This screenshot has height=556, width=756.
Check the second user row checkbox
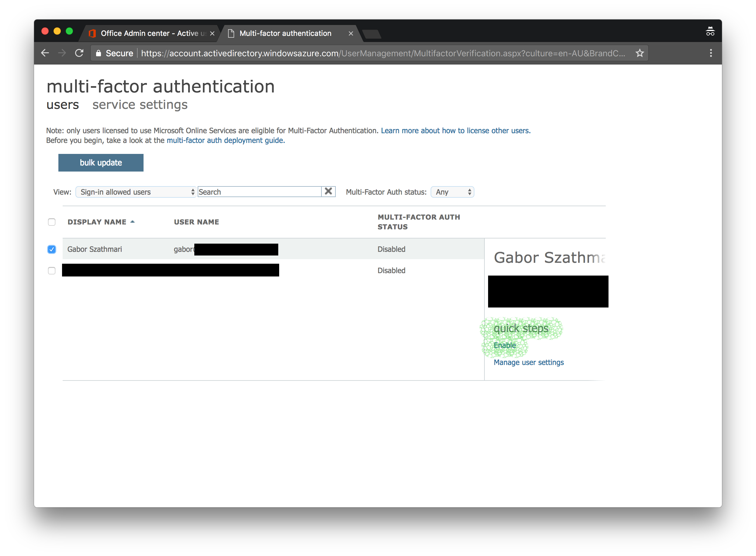pyautogui.click(x=52, y=270)
